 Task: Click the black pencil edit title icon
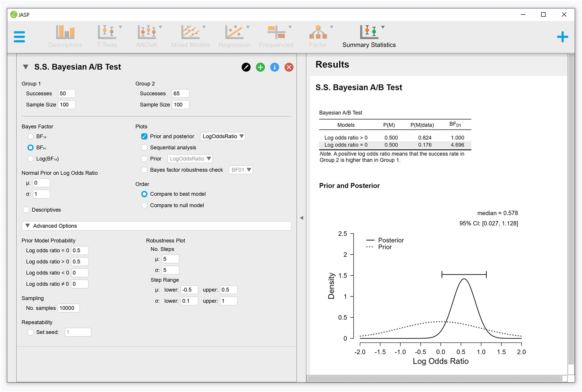[246, 67]
